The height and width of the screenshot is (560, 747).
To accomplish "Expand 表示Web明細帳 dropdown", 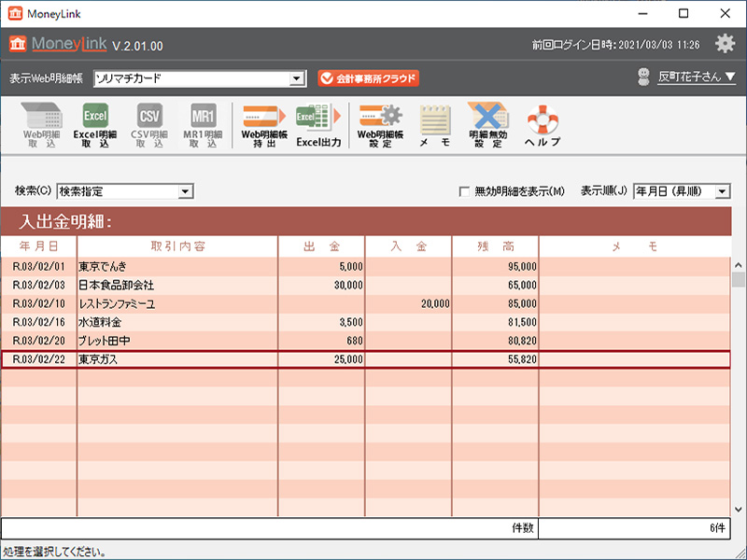I will click(297, 79).
